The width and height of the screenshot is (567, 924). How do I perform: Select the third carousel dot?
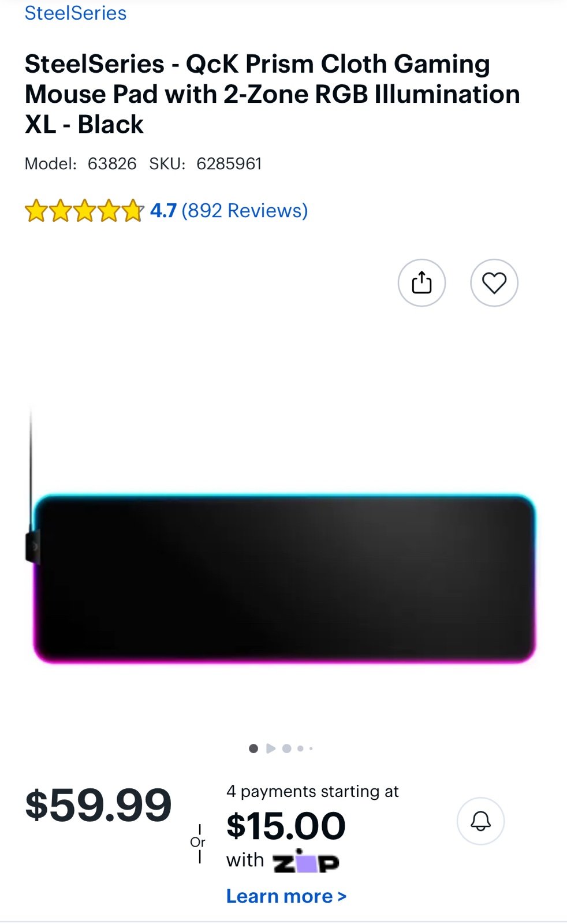coord(287,748)
